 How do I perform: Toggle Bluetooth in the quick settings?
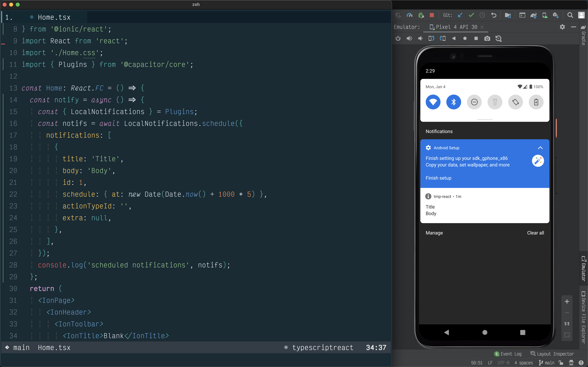(x=453, y=102)
